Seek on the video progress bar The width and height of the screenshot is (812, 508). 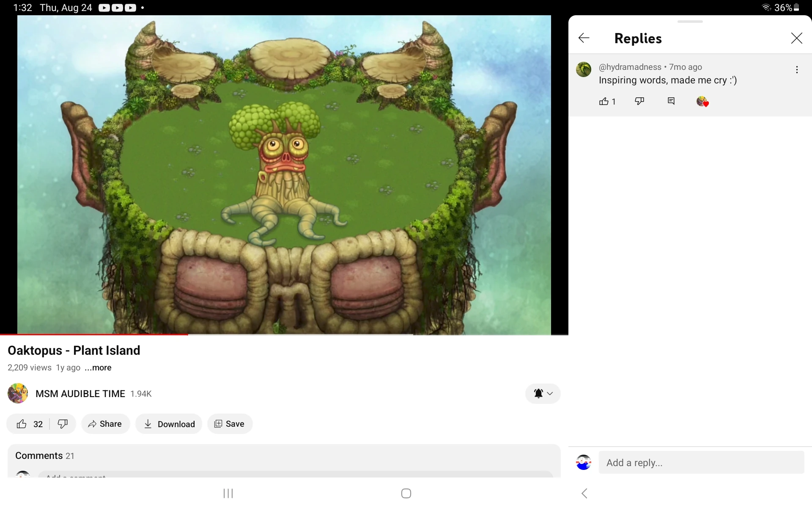[x=296, y=334]
